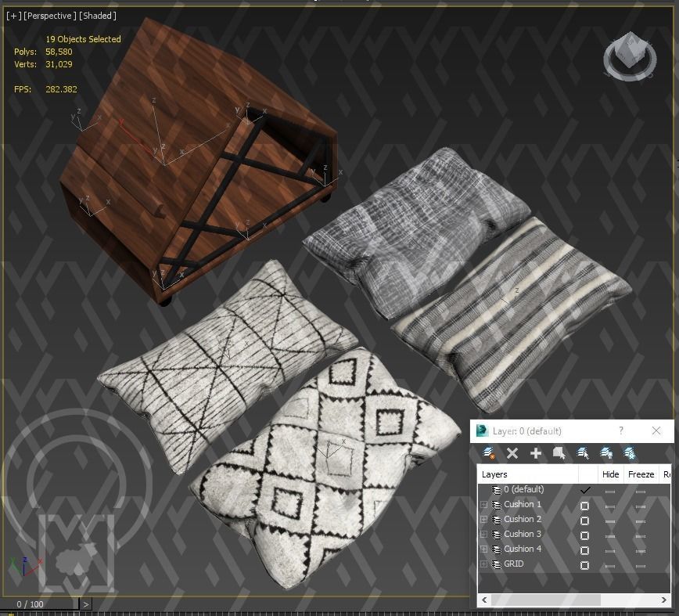Click the Freeze/Unfreeze All Layers snowflake icon
Viewport: 679px width, 616px height.
[629, 453]
